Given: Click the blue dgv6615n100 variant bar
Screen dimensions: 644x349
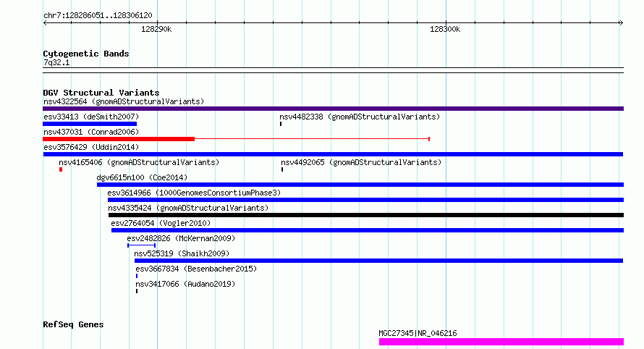Looking at the screenshot, I should [360, 185].
